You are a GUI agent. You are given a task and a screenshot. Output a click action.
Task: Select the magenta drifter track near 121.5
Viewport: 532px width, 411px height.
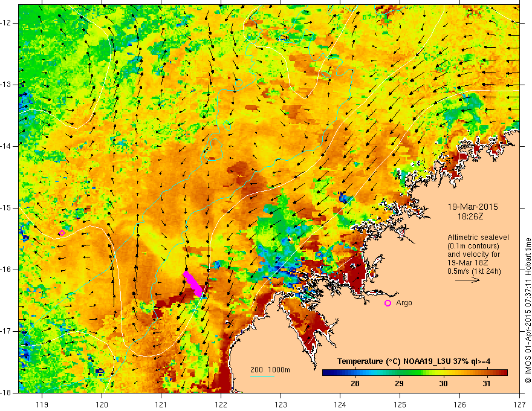pyautogui.click(x=193, y=284)
